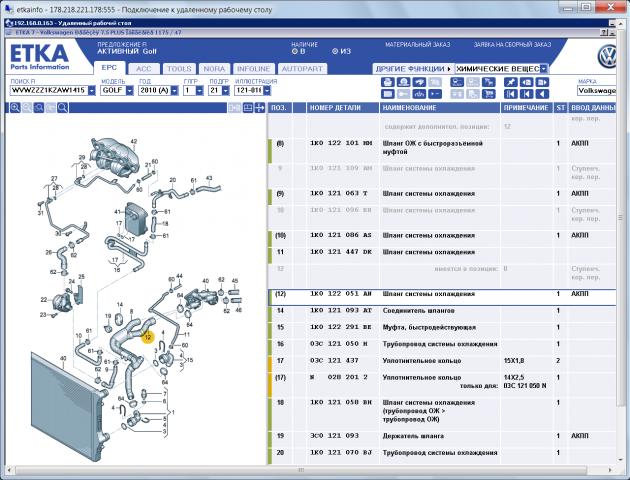Viewport: 630px width, 480px height.
Task: Click the help question mark in the title bar
Action: [604, 33]
